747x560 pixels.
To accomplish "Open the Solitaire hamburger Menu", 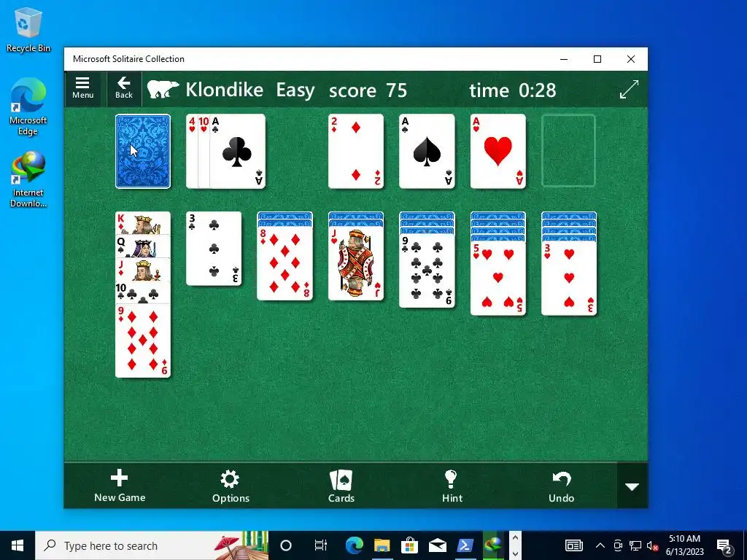I will point(82,88).
